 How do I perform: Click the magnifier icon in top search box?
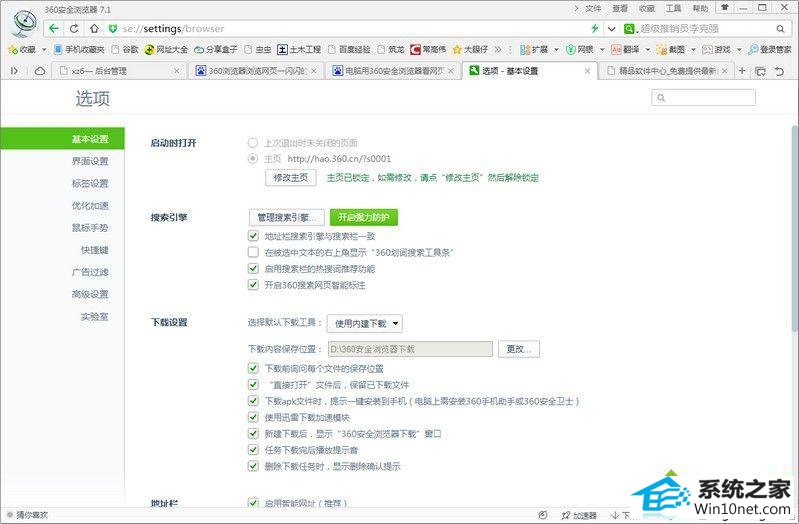coord(780,29)
